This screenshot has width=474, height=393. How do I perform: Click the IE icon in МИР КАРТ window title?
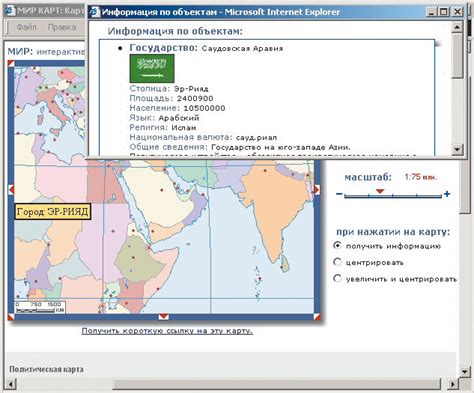[x=10, y=11]
